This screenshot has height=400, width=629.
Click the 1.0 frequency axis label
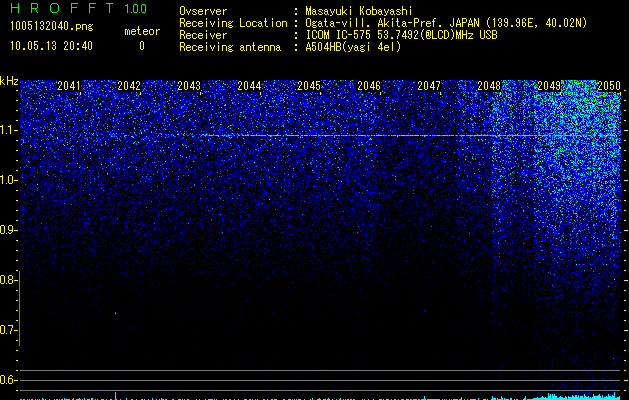(7, 180)
